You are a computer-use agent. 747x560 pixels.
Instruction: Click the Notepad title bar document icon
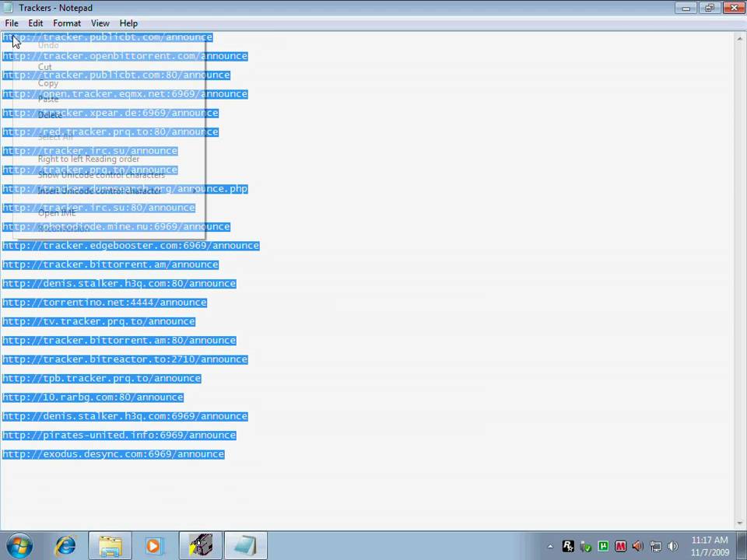click(x=8, y=8)
